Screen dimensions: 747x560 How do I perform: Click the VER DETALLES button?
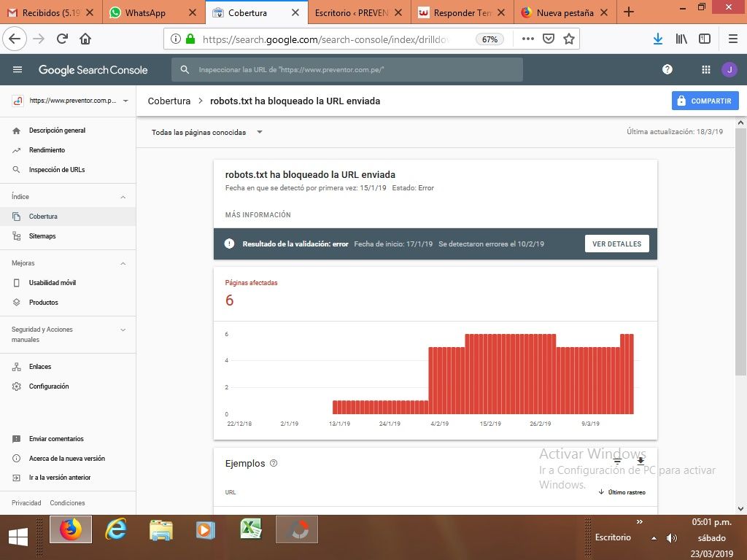click(617, 244)
